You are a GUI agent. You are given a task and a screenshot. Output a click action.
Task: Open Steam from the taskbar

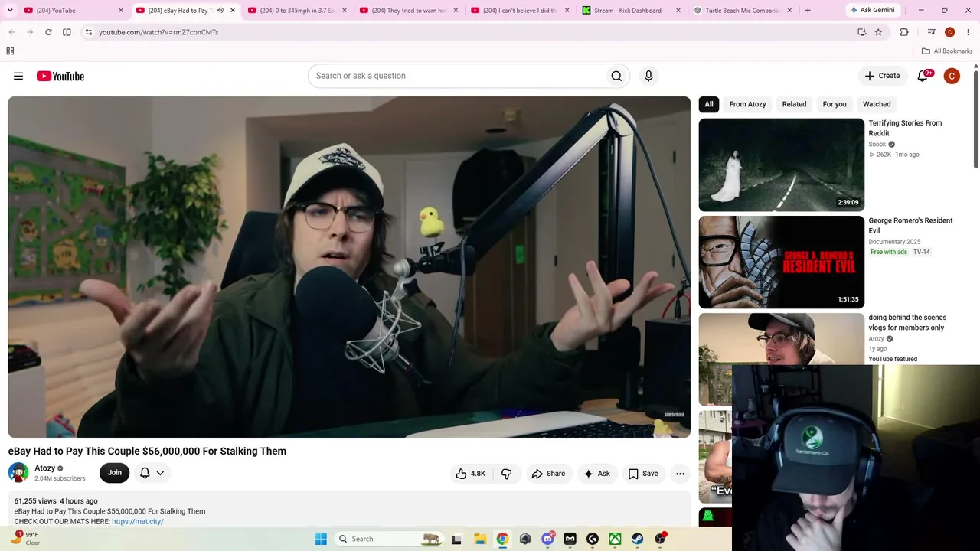637,539
